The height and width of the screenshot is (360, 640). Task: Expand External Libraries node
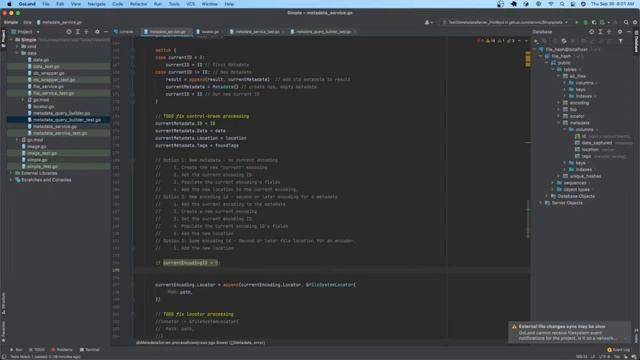click(x=11, y=173)
